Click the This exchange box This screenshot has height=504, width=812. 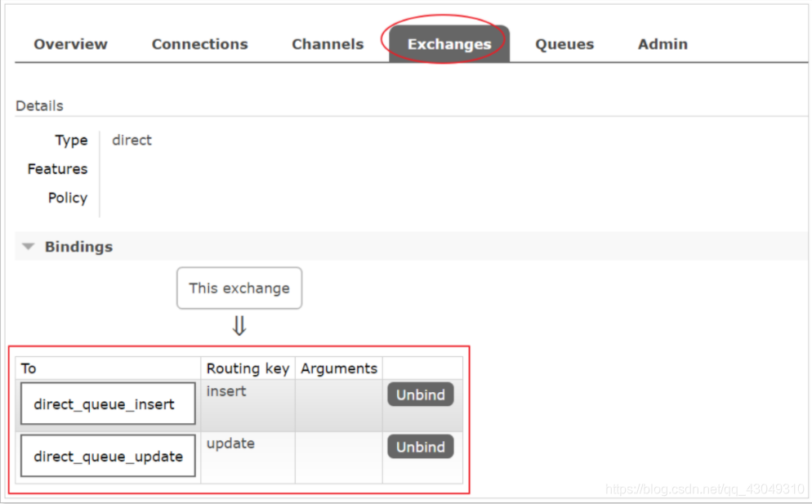pos(239,288)
